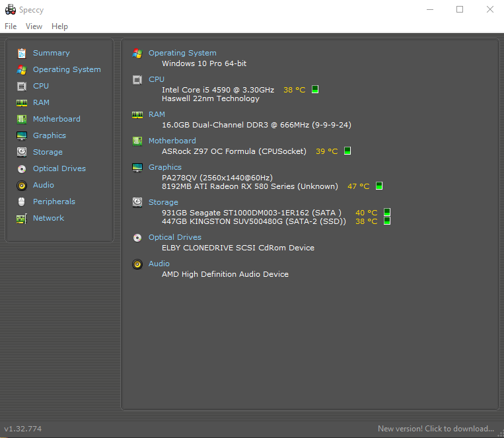504x438 pixels.
Task: Select Peripherals in the sidebar
Action: [54, 201]
